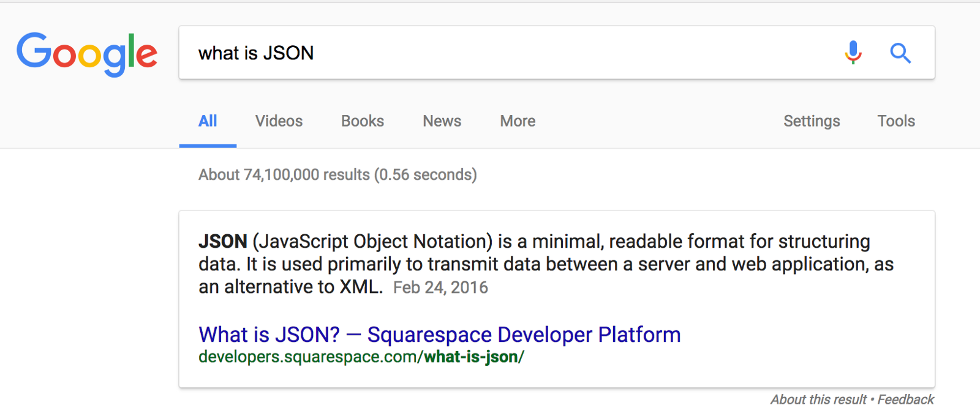Open the Books results tab
The width and height of the screenshot is (980, 416).
[x=363, y=121]
